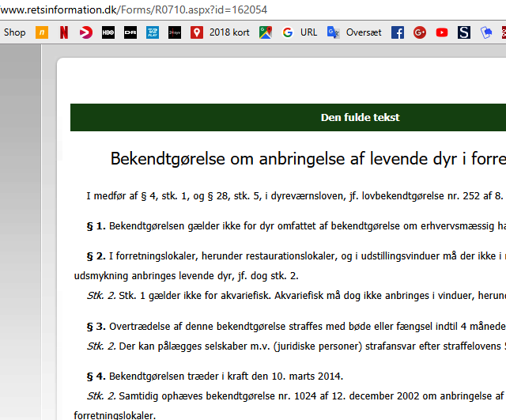
Task: Open the 24syv bookmark icon
Action: pyautogui.click(x=175, y=32)
